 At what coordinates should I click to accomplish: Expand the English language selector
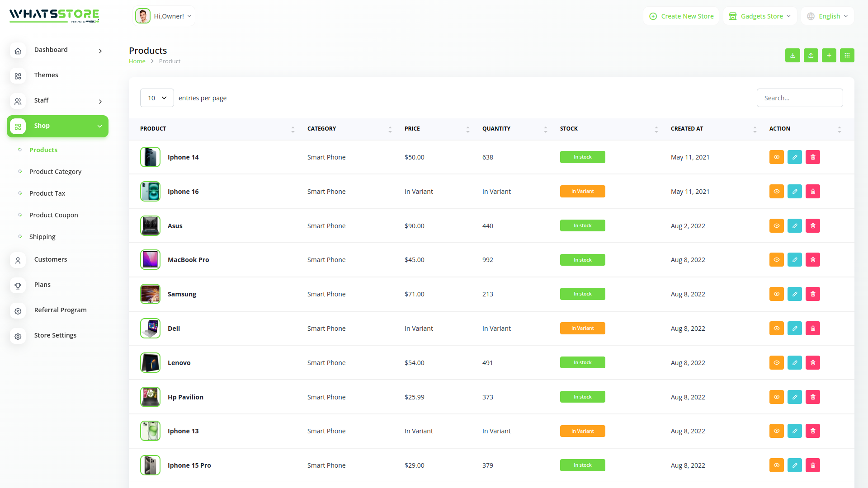(x=827, y=16)
